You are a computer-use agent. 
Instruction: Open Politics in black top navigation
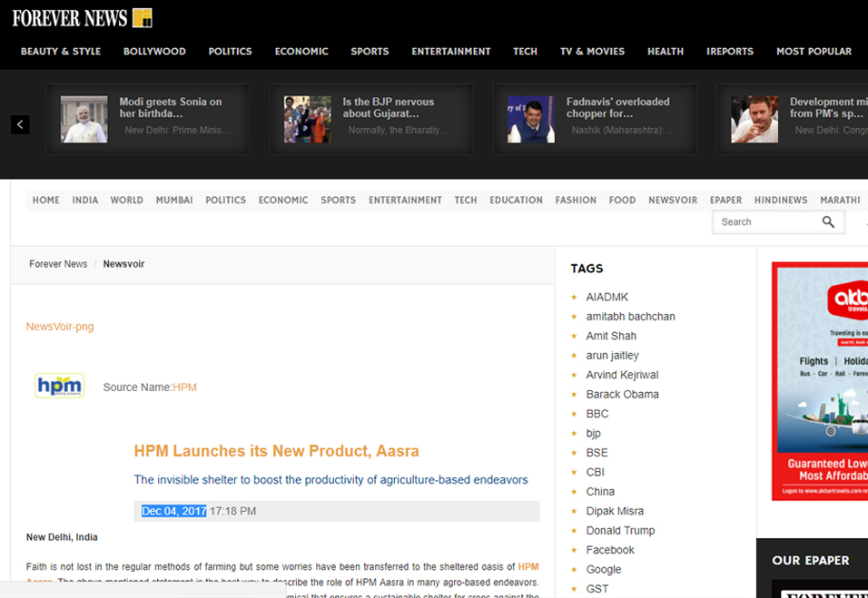(231, 52)
